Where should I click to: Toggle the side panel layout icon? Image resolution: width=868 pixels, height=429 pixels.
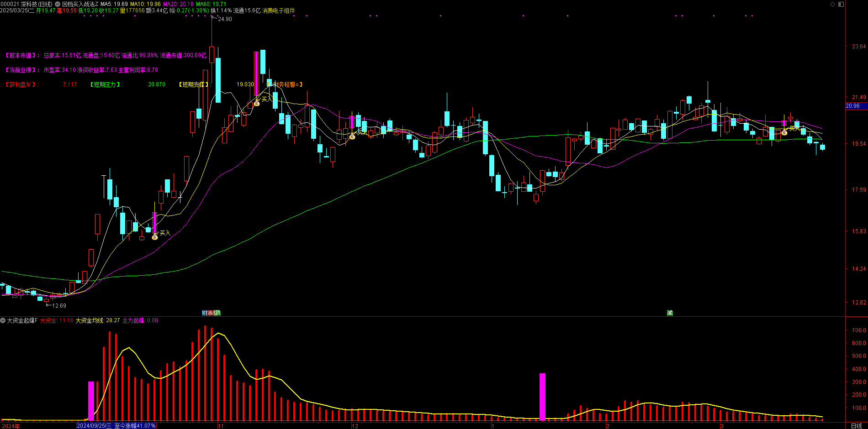coord(841,4)
